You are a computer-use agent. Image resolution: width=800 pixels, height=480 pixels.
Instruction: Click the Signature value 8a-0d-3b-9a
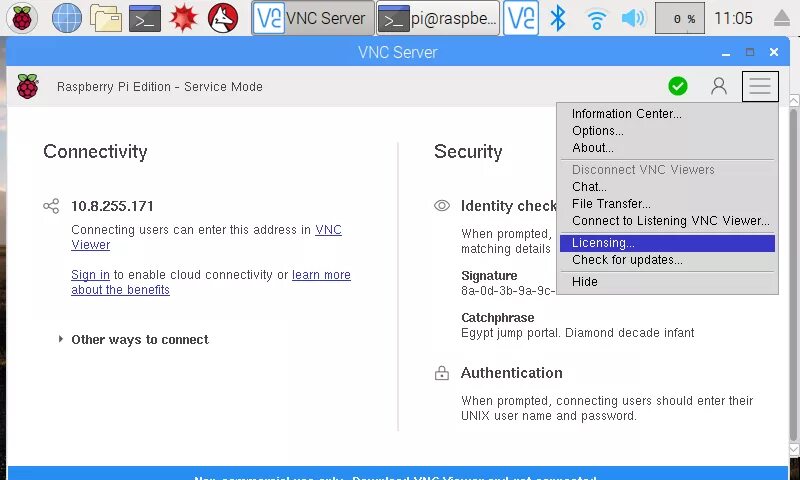click(x=508, y=291)
